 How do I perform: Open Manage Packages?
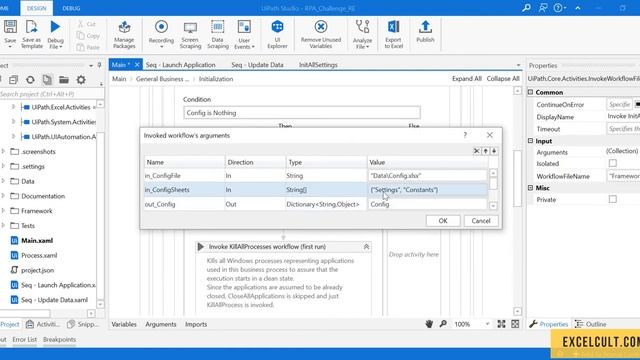pos(124,35)
